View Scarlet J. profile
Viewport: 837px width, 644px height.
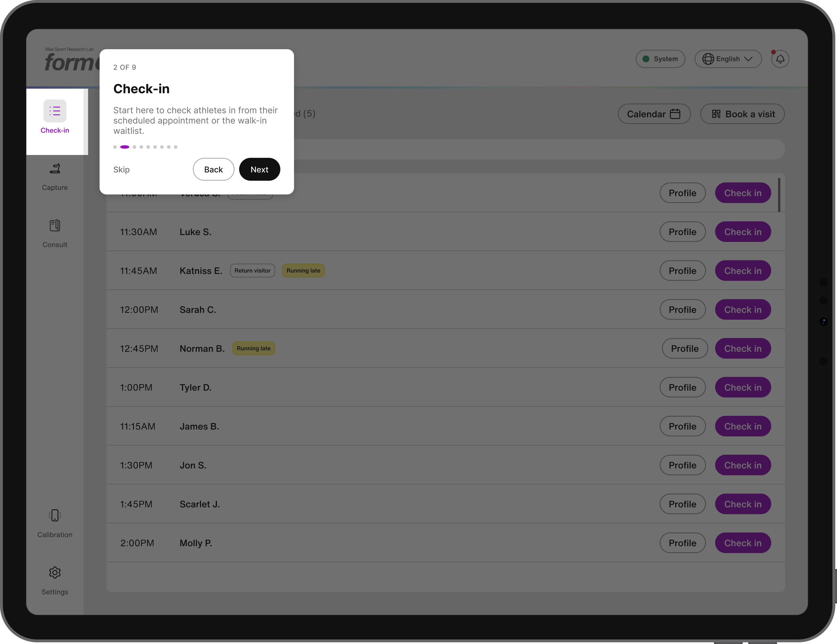coord(682,504)
